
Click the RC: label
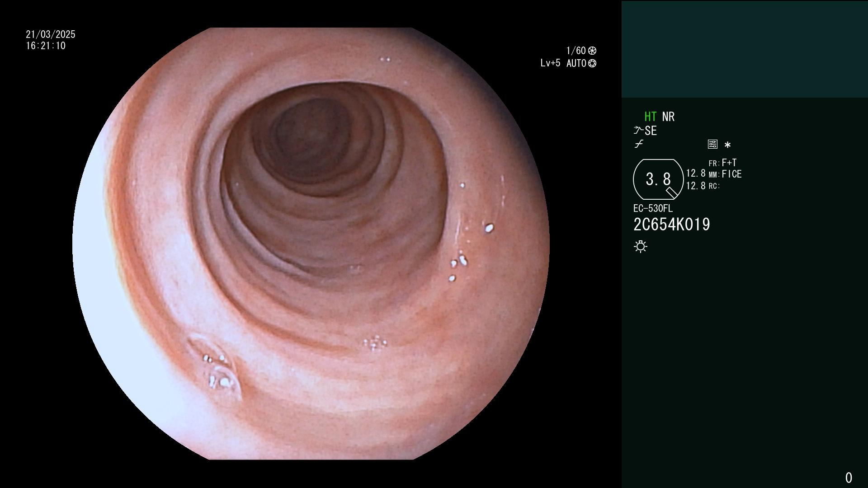pyautogui.click(x=714, y=186)
